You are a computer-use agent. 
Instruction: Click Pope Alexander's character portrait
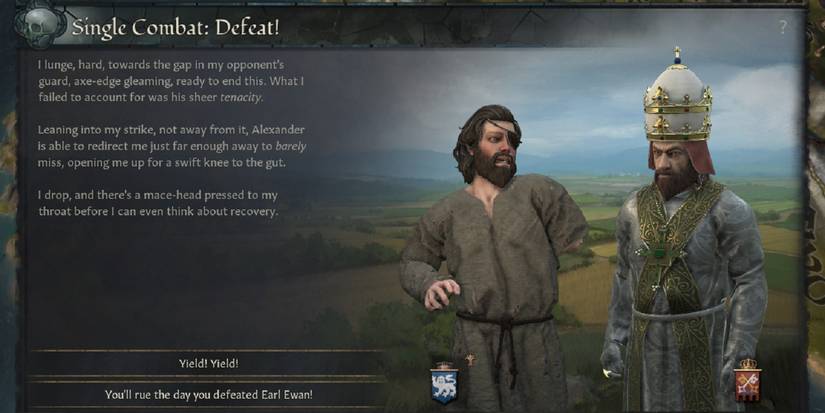pyautogui.click(x=684, y=231)
